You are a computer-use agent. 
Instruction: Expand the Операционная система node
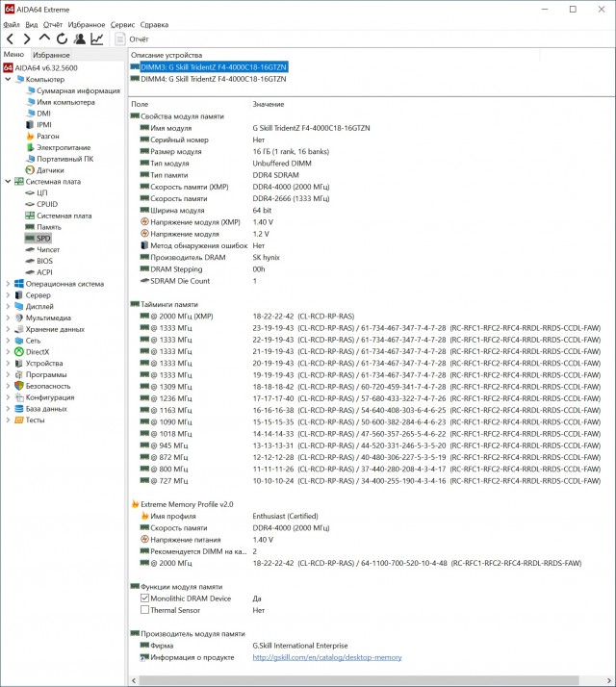8,284
